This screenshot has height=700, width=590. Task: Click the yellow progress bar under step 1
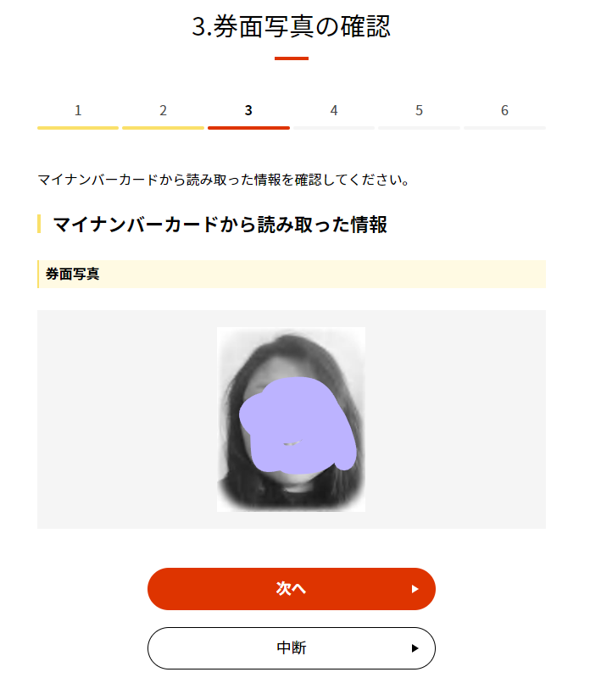tap(78, 128)
